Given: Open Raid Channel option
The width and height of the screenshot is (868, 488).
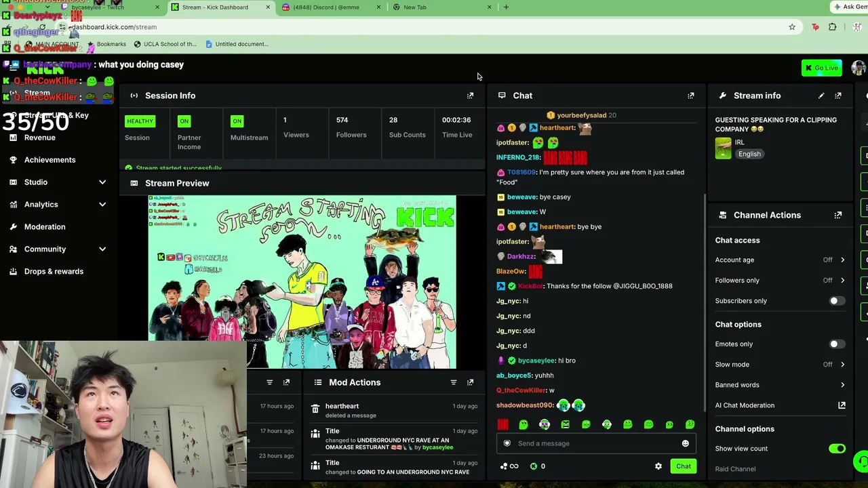Looking at the screenshot, I should [x=735, y=469].
